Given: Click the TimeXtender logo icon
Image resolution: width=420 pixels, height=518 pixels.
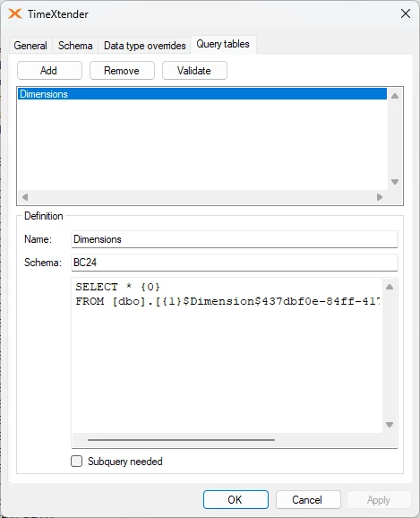Looking at the screenshot, I should 15,13.
